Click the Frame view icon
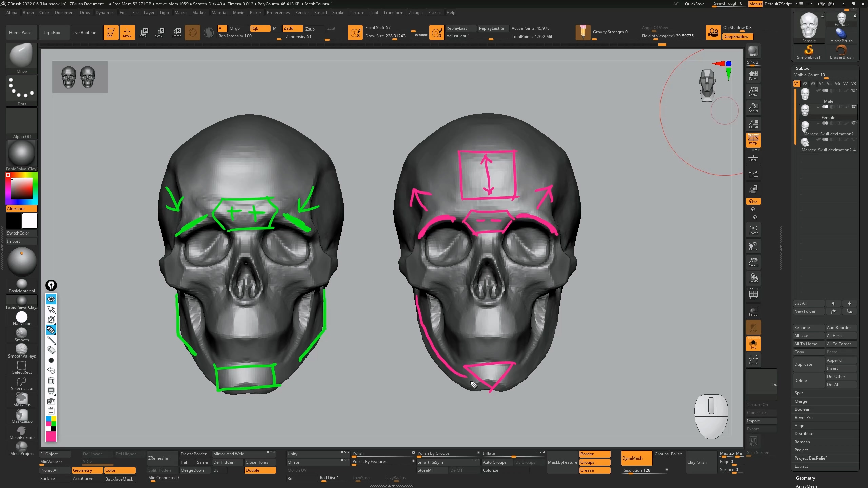This screenshot has width=868, height=488. point(753,230)
